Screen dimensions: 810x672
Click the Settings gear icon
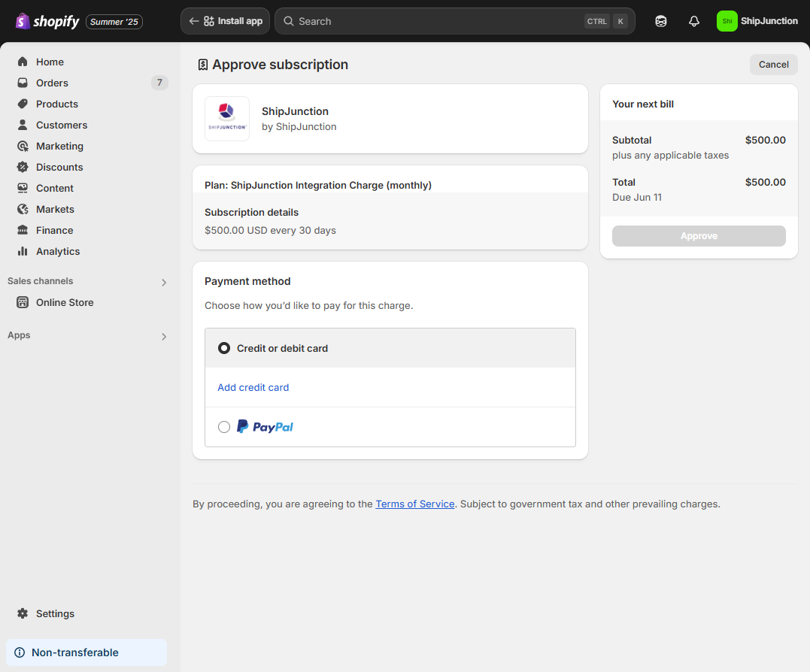(23, 613)
